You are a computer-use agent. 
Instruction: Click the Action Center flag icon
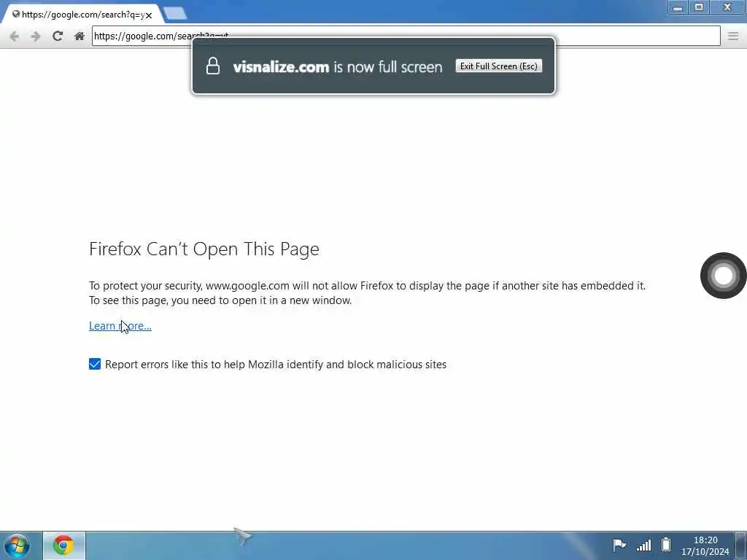click(x=619, y=545)
